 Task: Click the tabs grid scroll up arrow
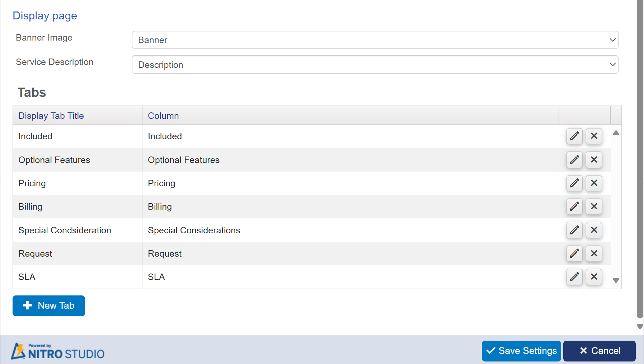coord(616,133)
